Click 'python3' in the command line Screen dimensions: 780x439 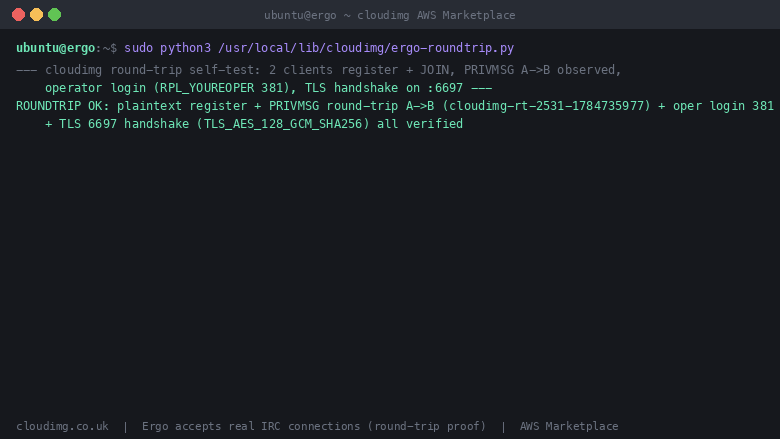point(185,48)
